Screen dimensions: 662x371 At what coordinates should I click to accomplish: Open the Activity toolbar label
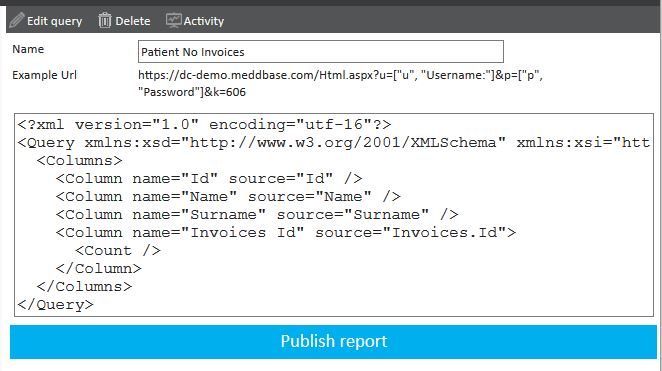point(203,21)
